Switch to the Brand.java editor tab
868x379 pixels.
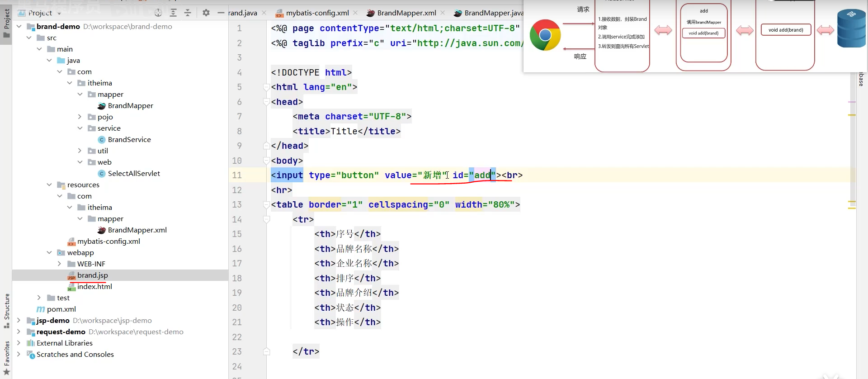tap(243, 13)
